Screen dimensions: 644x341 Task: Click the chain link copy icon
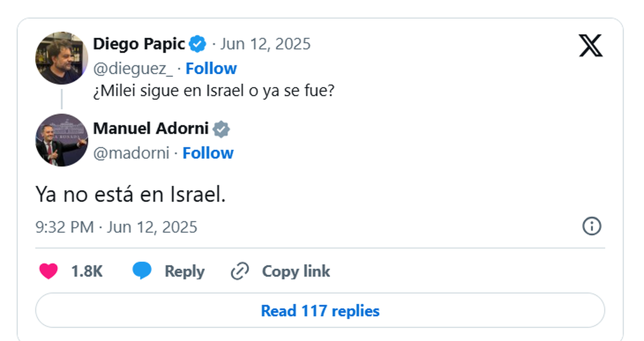240,272
